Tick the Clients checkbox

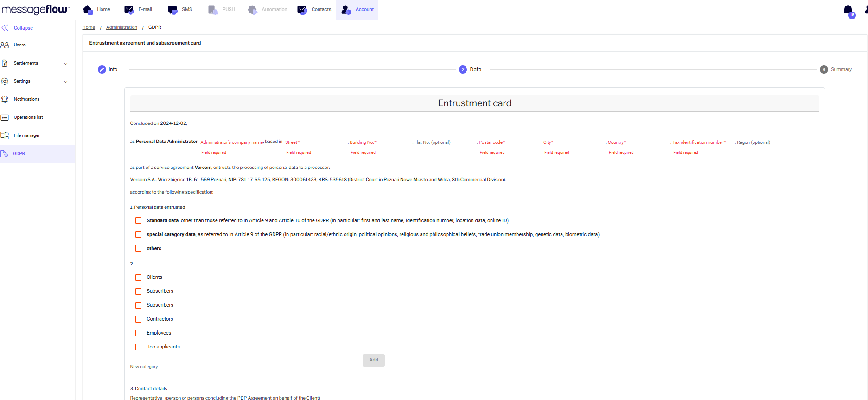point(138,277)
